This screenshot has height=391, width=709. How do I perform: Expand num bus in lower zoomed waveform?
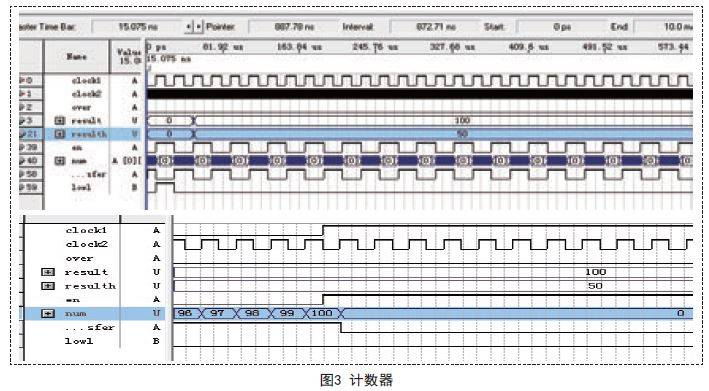[x=48, y=313]
